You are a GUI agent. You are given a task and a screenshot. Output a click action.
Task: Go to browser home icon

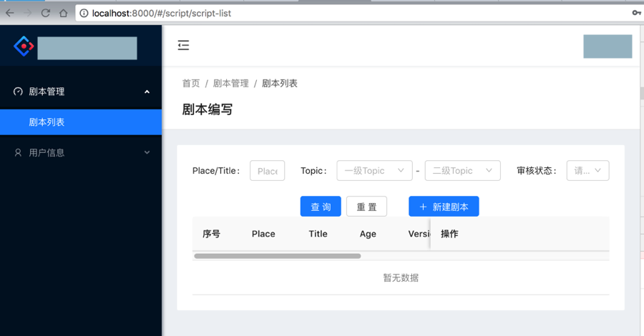pos(63,13)
